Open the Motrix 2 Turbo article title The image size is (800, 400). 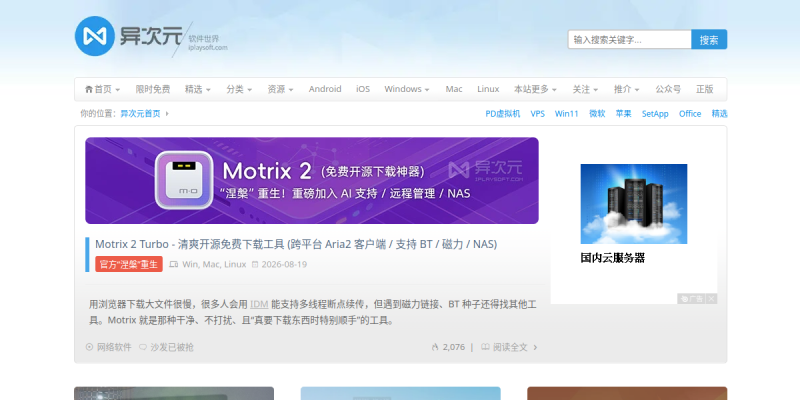296,244
